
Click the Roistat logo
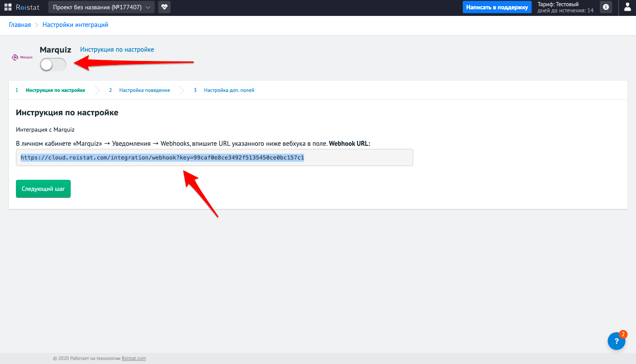28,7
